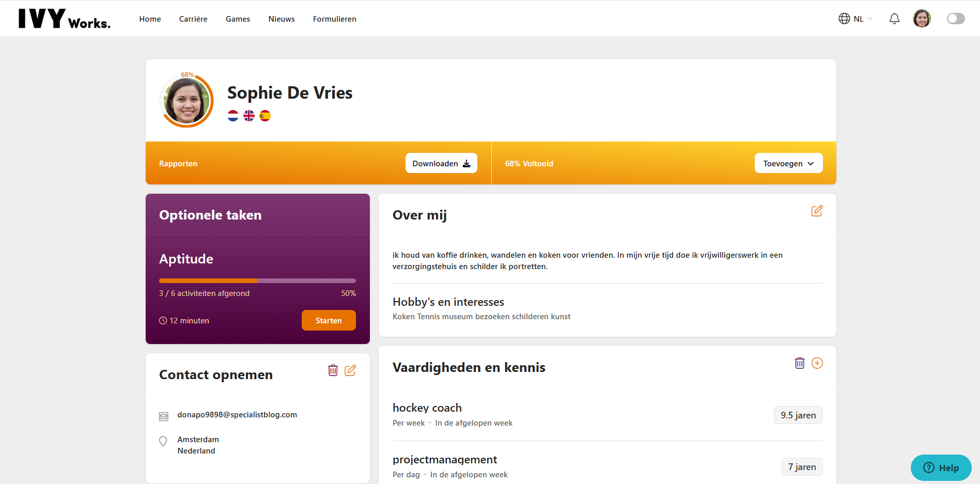Expand the Toevoegen dropdown
Viewport: 980px width, 484px height.
[788, 163]
